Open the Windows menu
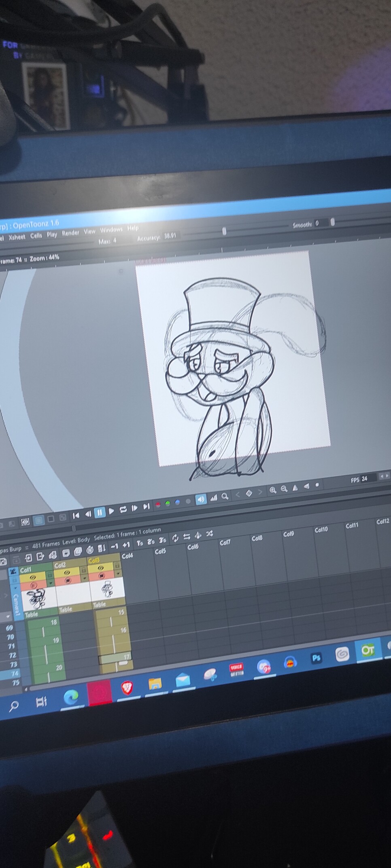This screenshot has height=868, width=391. 111,230
